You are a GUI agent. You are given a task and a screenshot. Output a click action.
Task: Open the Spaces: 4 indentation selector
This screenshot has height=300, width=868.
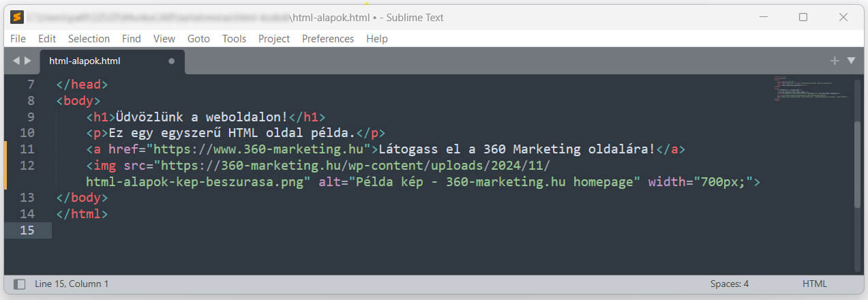pyautogui.click(x=729, y=284)
